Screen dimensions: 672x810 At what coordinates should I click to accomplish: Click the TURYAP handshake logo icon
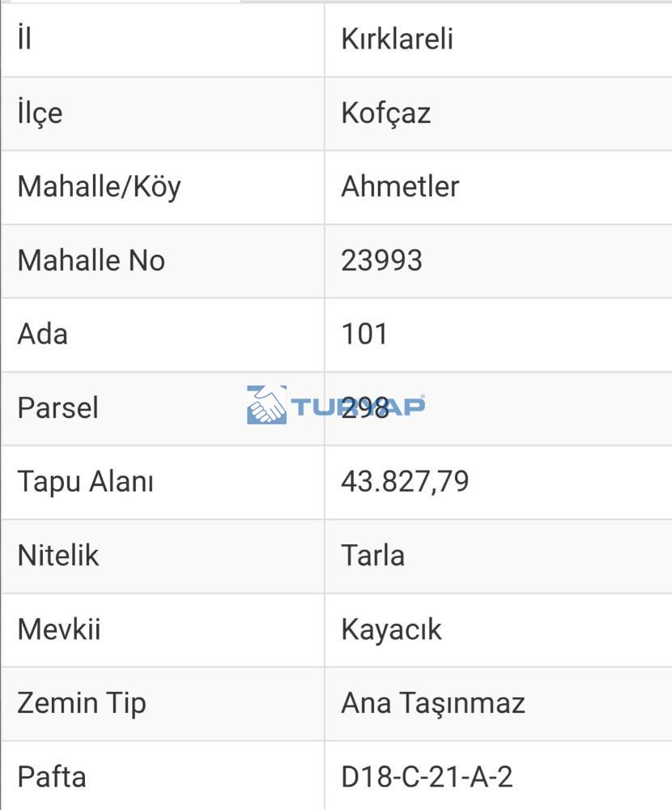click(x=266, y=405)
